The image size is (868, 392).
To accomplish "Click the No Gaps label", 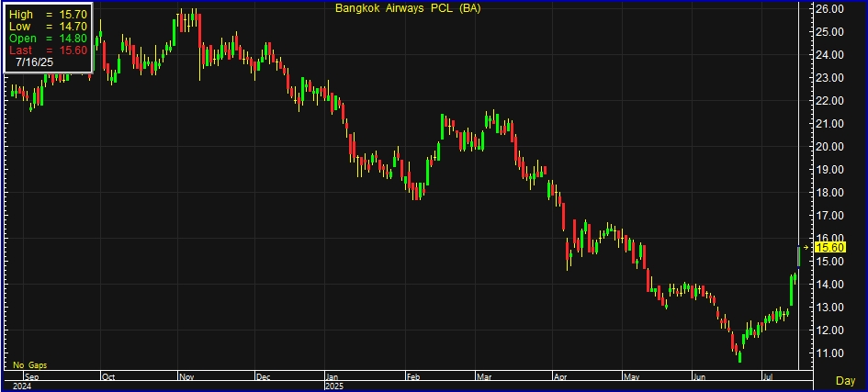I will [28, 364].
